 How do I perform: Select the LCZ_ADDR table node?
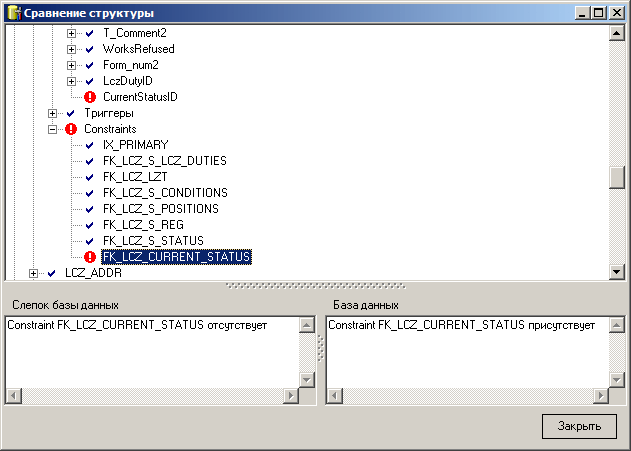point(93,273)
